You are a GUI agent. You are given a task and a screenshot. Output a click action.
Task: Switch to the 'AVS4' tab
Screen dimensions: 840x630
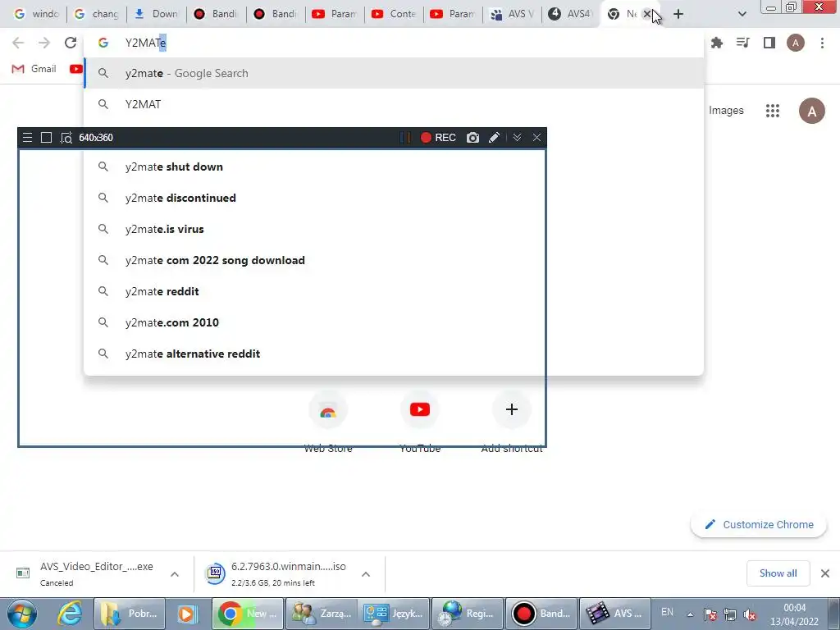click(572, 14)
